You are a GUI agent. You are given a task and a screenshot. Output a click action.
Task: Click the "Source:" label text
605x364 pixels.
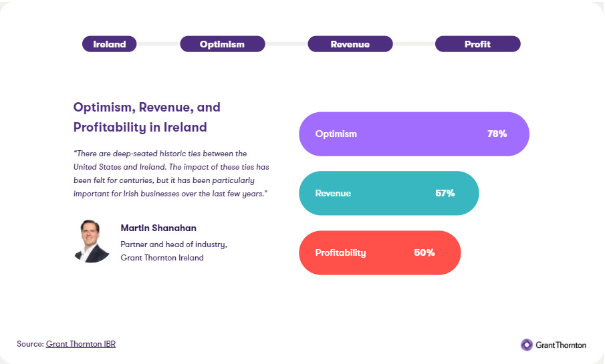click(30, 343)
